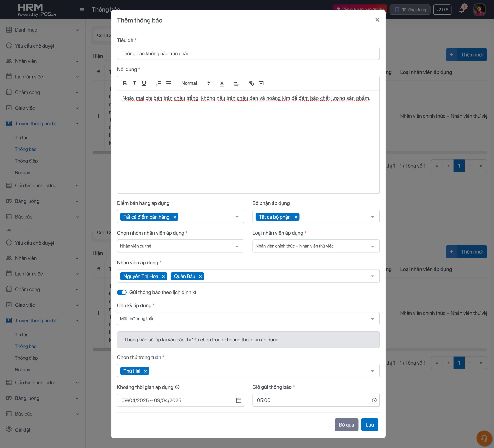Remove Nguyễn Thị Hoa from employees
The height and width of the screenshot is (448, 494).
163,276
